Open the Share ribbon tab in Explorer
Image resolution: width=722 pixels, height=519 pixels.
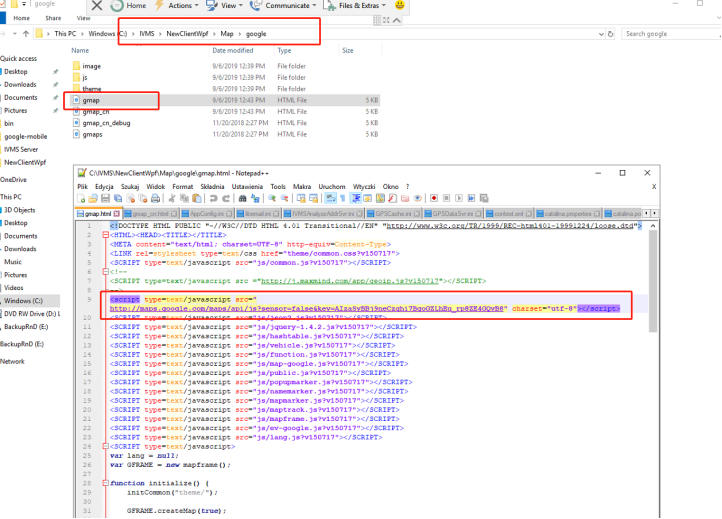pos(53,18)
